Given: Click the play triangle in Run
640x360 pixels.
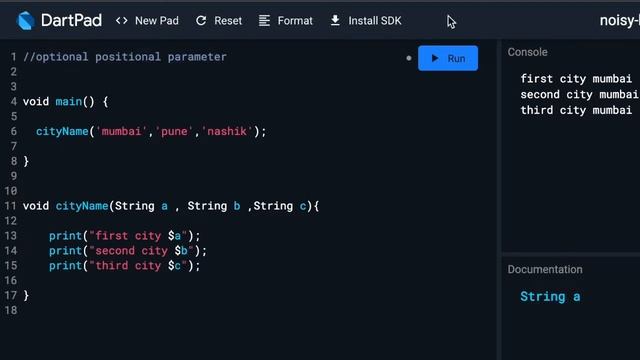Looking at the screenshot, I should [x=435, y=58].
